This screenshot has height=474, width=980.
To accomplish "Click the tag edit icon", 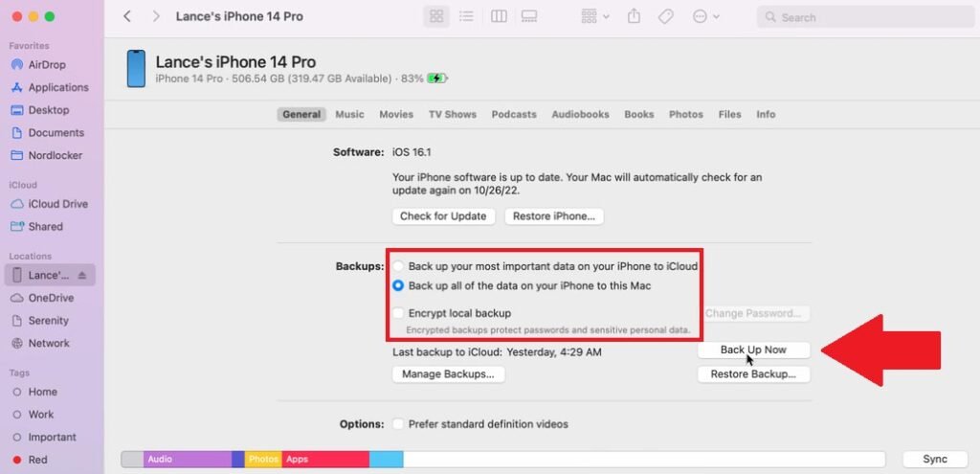I will point(666,17).
